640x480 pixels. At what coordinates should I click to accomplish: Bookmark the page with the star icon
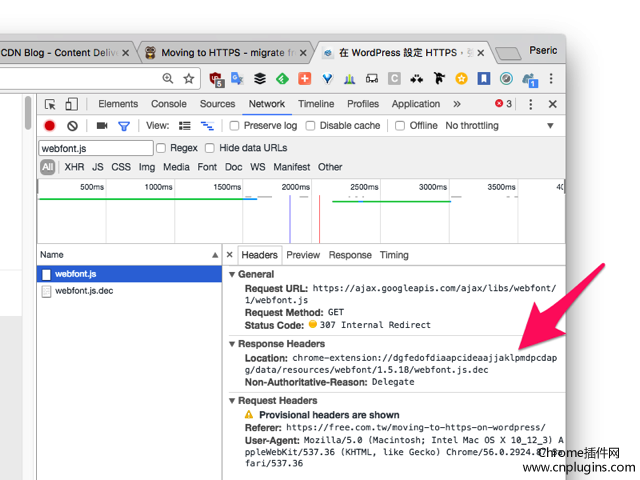pyautogui.click(x=189, y=78)
